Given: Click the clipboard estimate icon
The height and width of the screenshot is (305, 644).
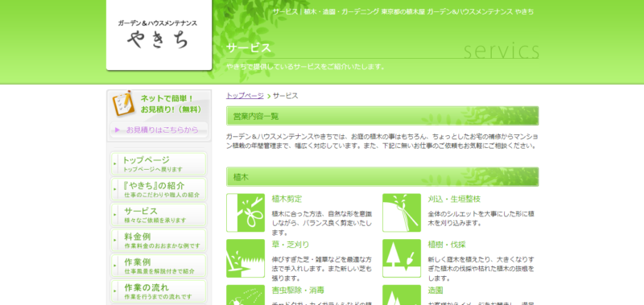Looking at the screenshot, I should point(124,104).
